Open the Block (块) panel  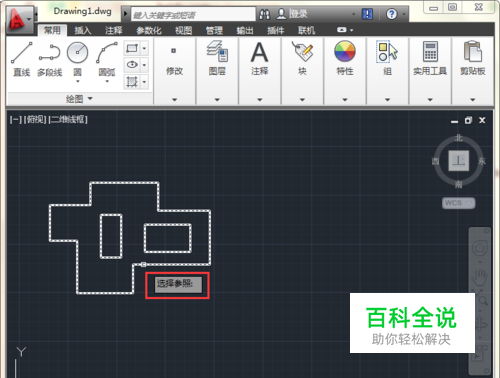pos(302,59)
